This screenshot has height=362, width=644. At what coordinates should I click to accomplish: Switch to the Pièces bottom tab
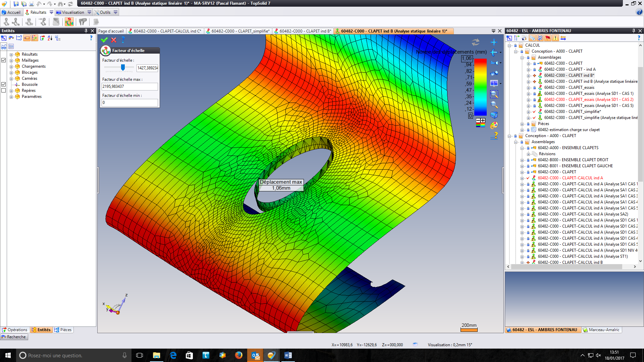click(x=63, y=330)
